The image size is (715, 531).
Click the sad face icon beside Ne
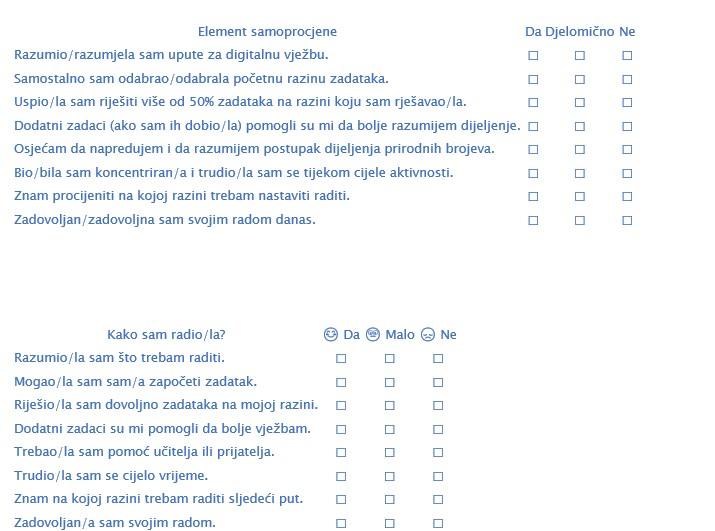[428, 335]
